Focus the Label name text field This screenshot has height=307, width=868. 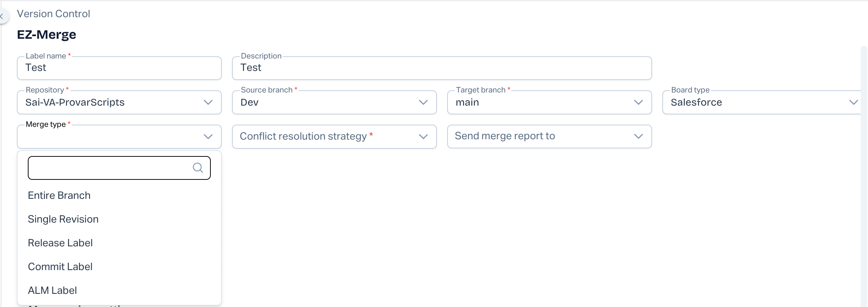point(119,68)
